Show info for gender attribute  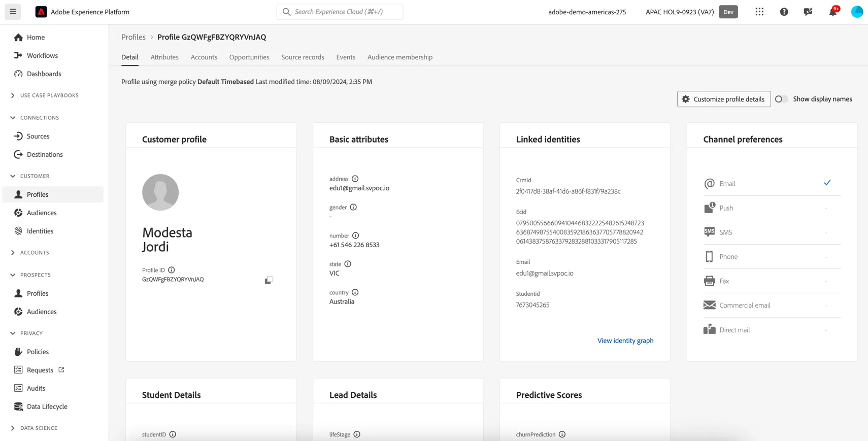point(353,207)
